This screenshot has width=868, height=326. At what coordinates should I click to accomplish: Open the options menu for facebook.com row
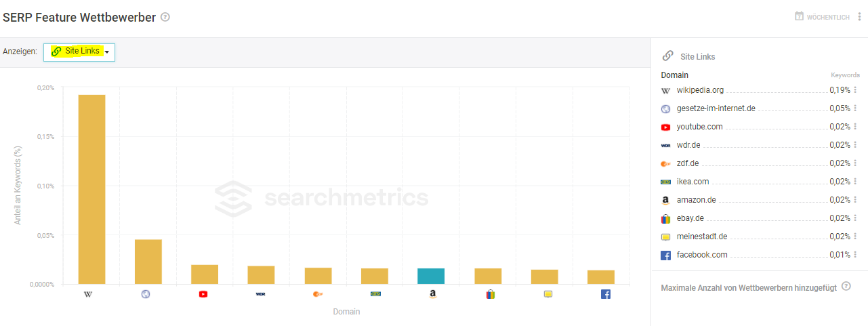pyautogui.click(x=855, y=254)
